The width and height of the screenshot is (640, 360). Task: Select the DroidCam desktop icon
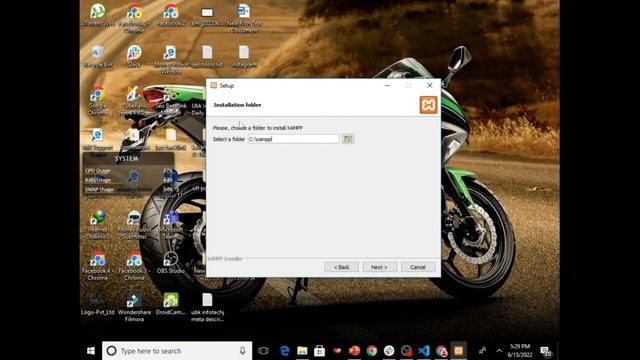(x=171, y=304)
